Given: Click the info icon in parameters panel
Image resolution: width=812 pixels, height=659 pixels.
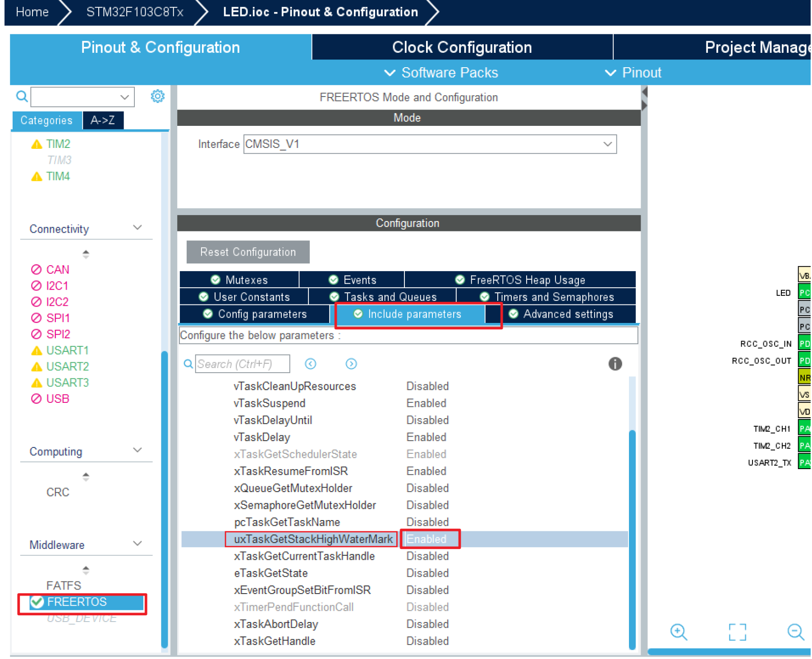Looking at the screenshot, I should point(615,364).
